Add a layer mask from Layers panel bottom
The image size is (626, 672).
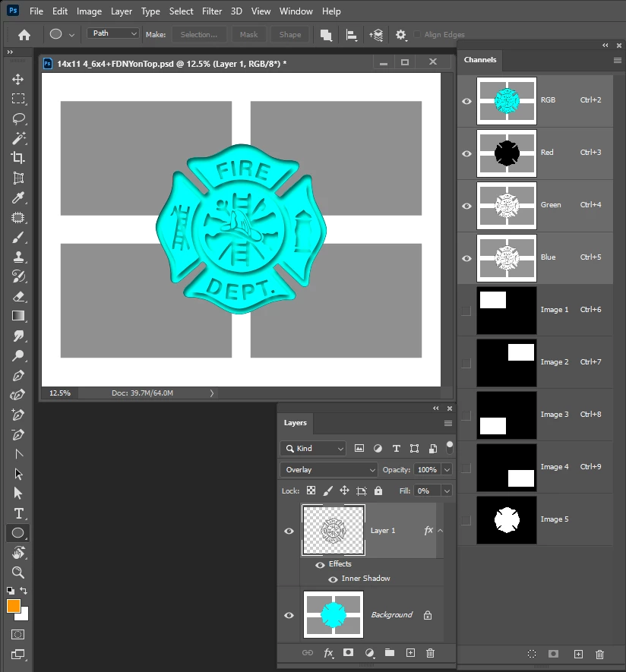click(x=348, y=652)
